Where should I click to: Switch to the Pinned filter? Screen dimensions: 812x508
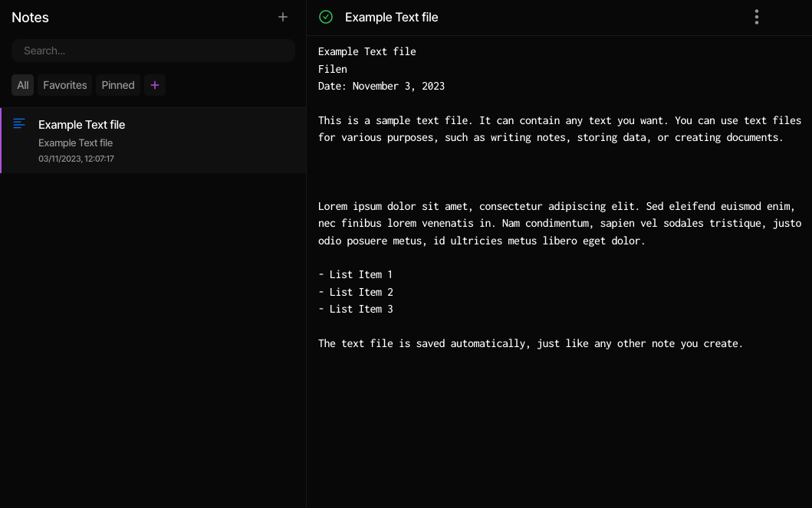click(x=118, y=85)
